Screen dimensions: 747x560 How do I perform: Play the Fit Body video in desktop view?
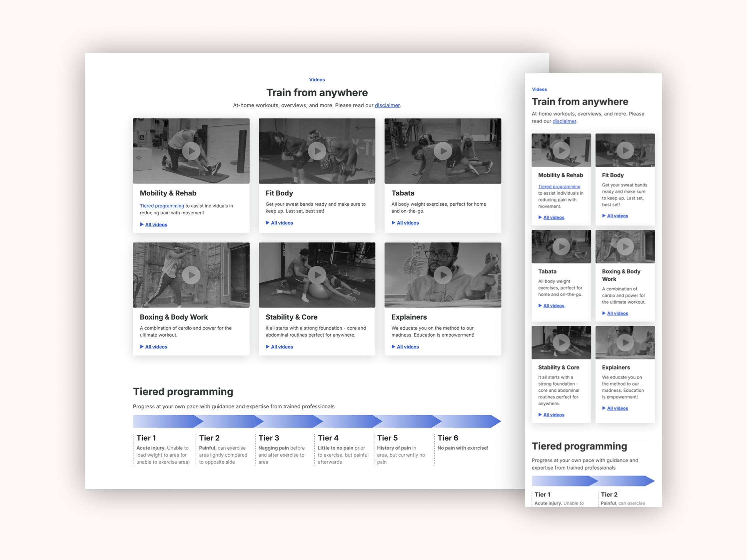(x=317, y=151)
